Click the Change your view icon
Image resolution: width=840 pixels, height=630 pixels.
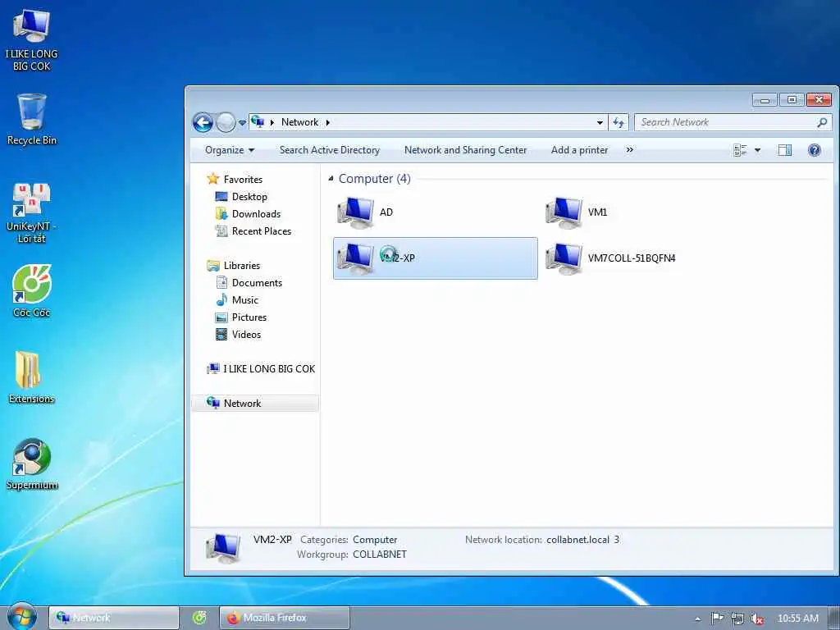[x=740, y=151]
